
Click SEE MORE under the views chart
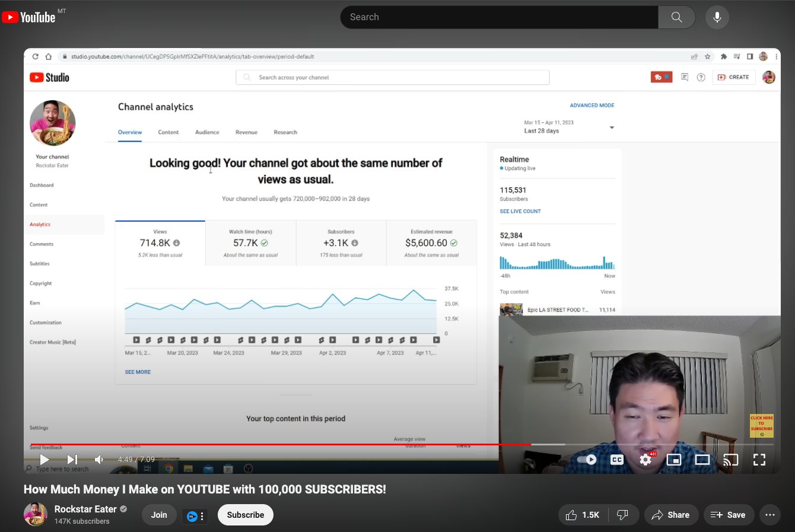point(138,372)
